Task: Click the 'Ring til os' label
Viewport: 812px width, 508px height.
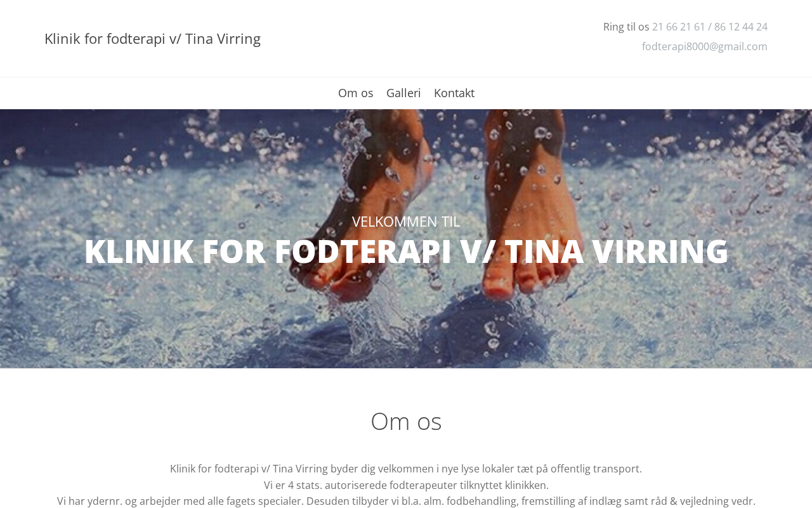Action: pyautogui.click(x=626, y=27)
